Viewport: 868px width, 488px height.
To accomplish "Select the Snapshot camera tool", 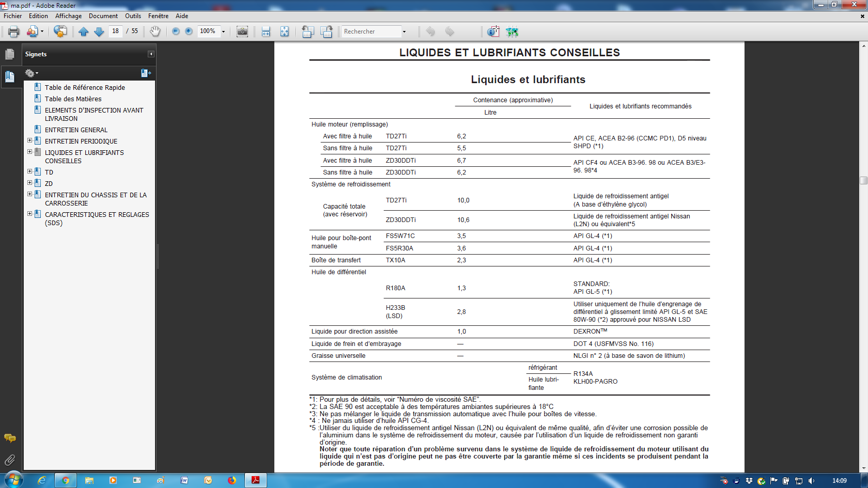I will coord(242,32).
